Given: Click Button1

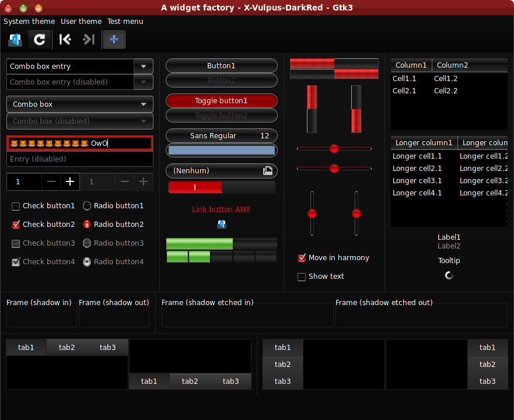Looking at the screenshot, I should (x=222, y=65).
